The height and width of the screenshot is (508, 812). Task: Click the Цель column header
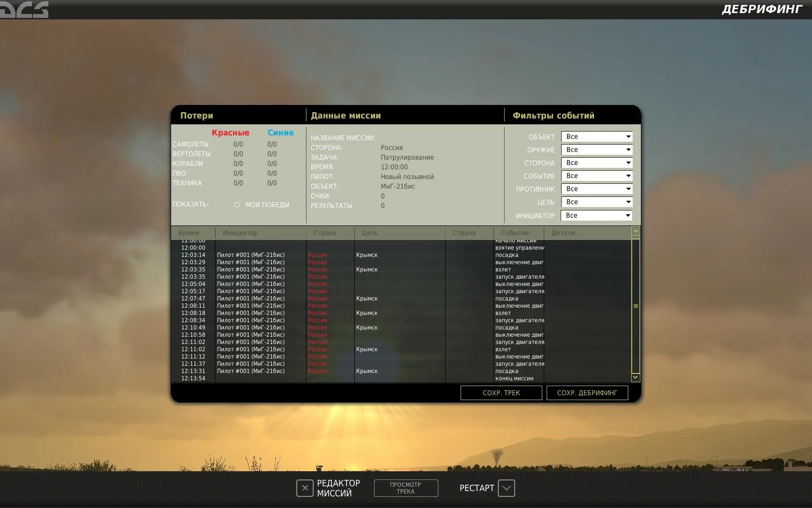click(x=400, y=233)
